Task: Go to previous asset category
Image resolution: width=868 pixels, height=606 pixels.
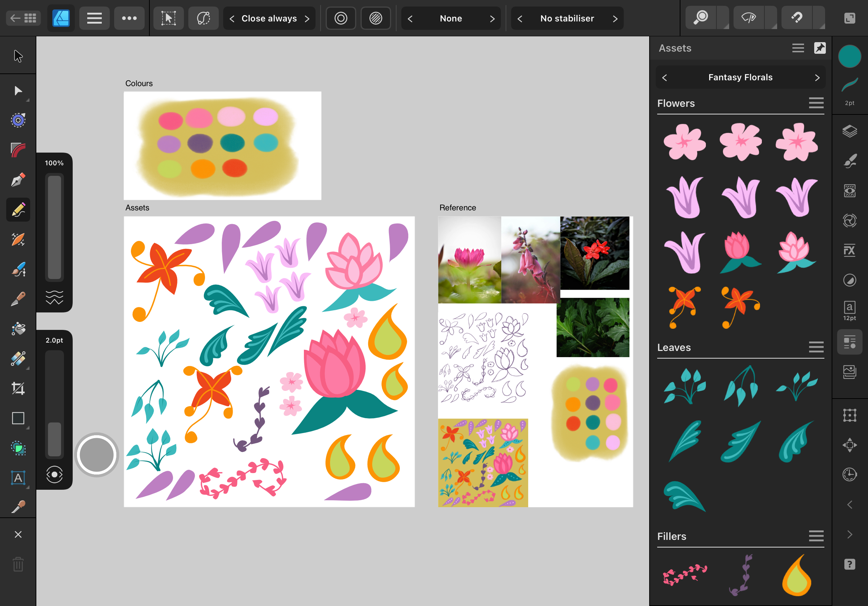Action: pyautogui.click(x=664, y=77)
